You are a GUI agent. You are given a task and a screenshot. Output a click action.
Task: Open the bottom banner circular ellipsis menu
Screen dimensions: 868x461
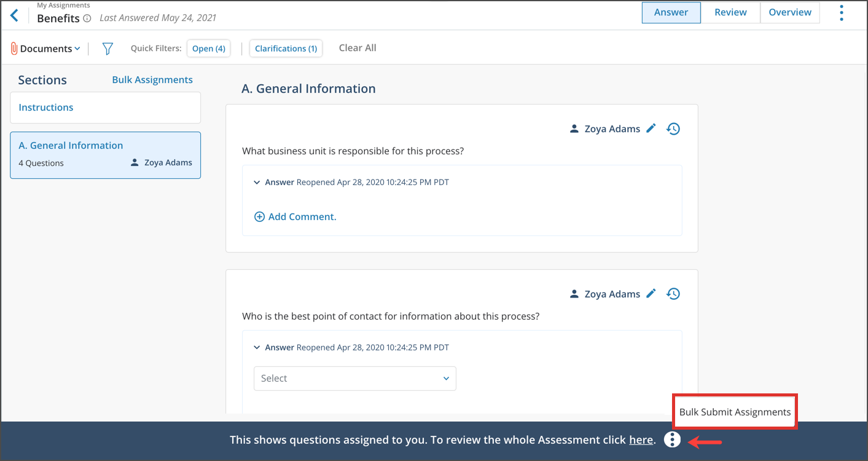[x=673, y=439]
